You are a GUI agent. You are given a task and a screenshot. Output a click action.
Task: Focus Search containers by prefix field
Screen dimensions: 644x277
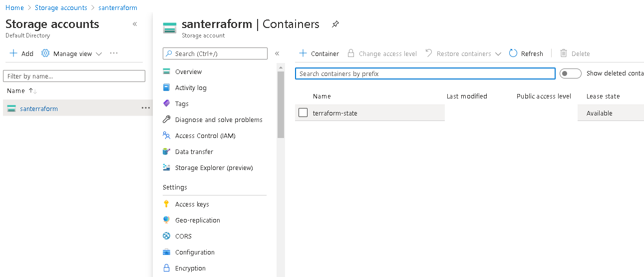[x=425, y=73]
